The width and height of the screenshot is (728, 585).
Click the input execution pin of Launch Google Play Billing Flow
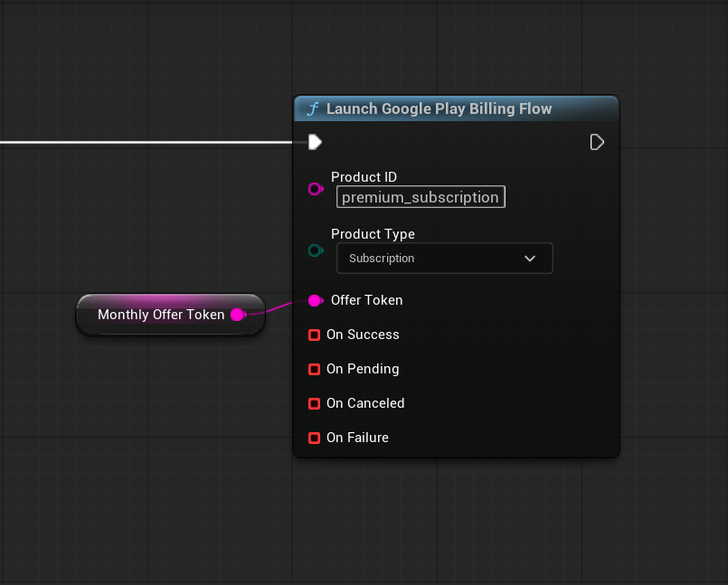[315, 142]
